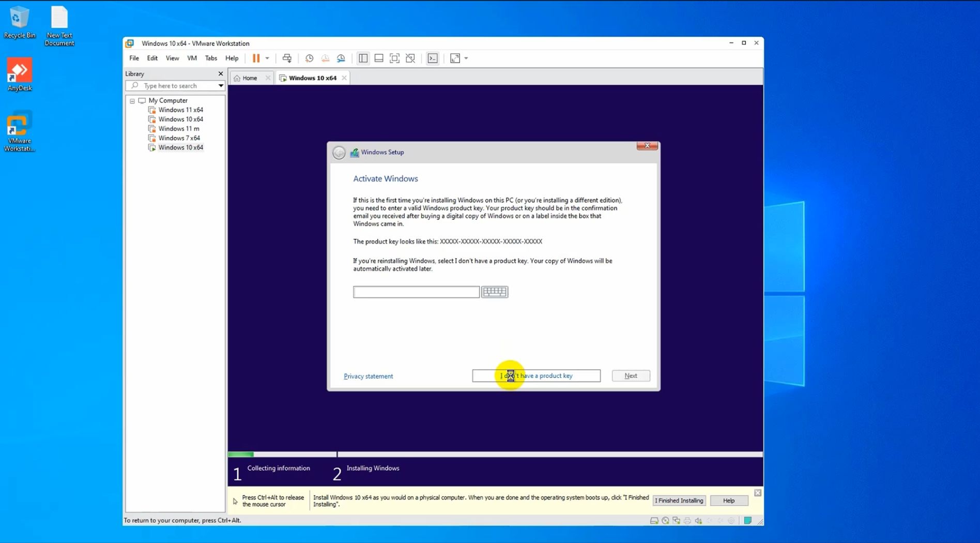Click the teal message log icon
The height and width of the screenshot is (543, 980).
(747, 521)
